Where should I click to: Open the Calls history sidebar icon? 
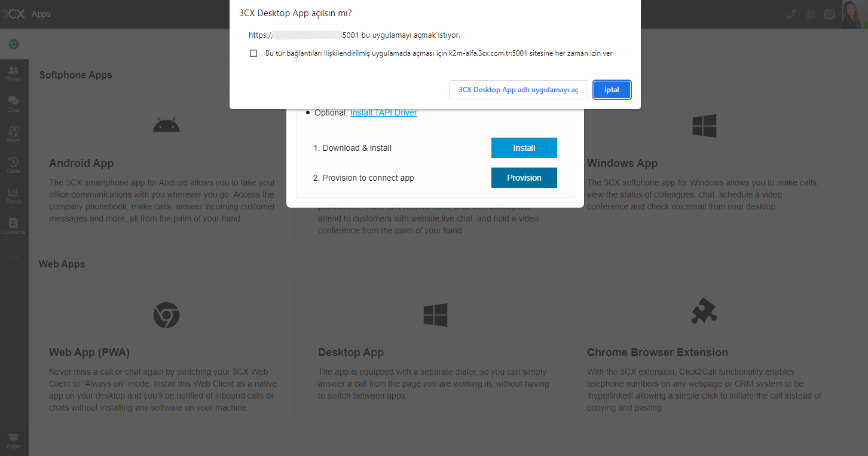(x=13, y=165)
